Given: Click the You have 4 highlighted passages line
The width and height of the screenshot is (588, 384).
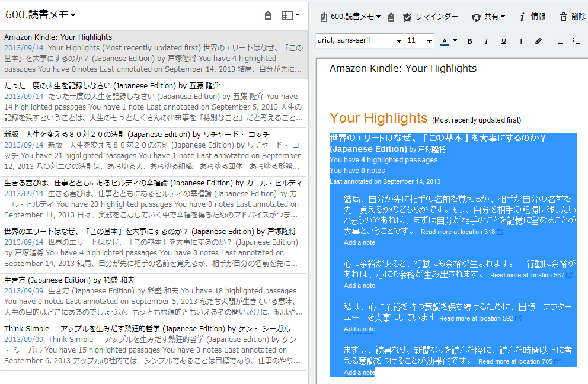Looking at the screenshot, I should (384, 160).
